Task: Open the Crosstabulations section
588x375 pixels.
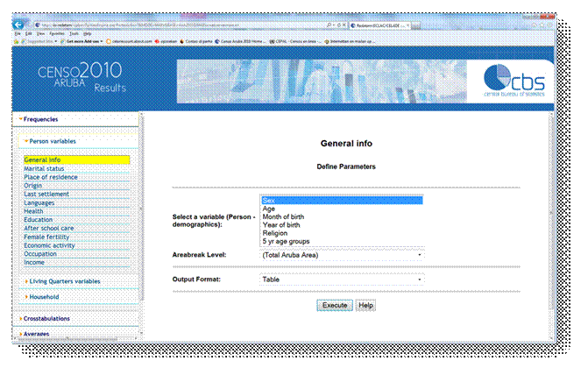Action: point(46,318)
